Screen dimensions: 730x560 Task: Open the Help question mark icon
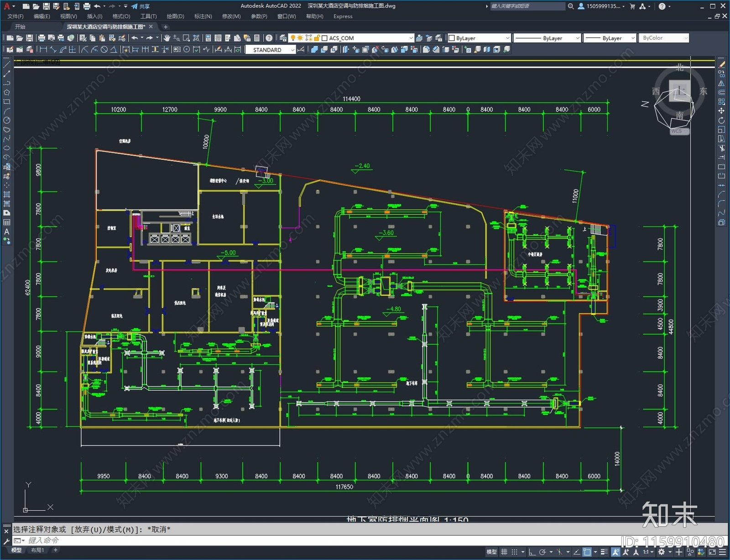269,38
